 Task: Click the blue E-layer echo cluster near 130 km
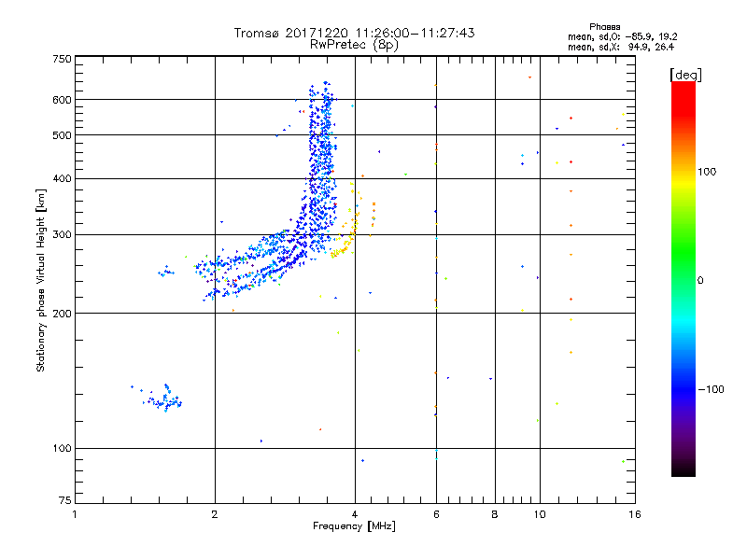tap(161, 399)
